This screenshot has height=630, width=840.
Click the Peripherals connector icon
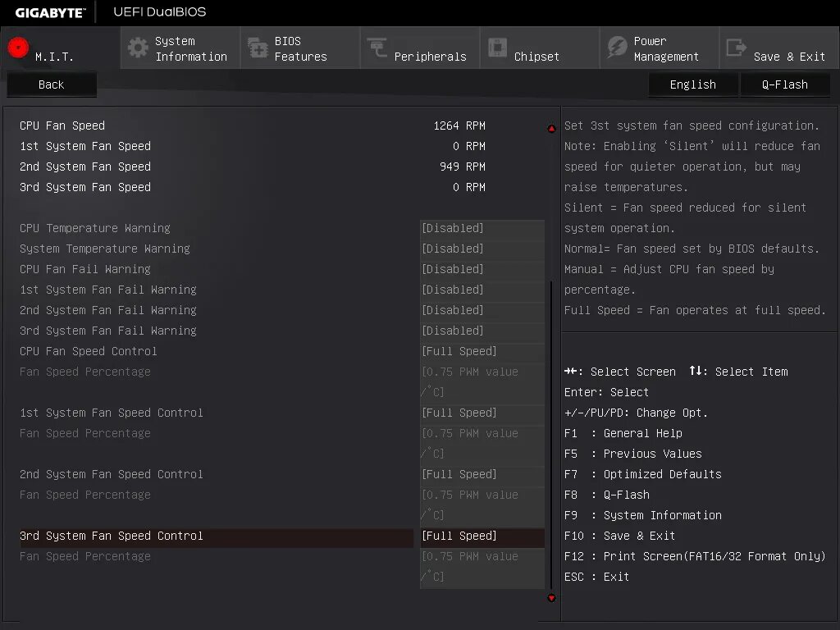point(377,48)
